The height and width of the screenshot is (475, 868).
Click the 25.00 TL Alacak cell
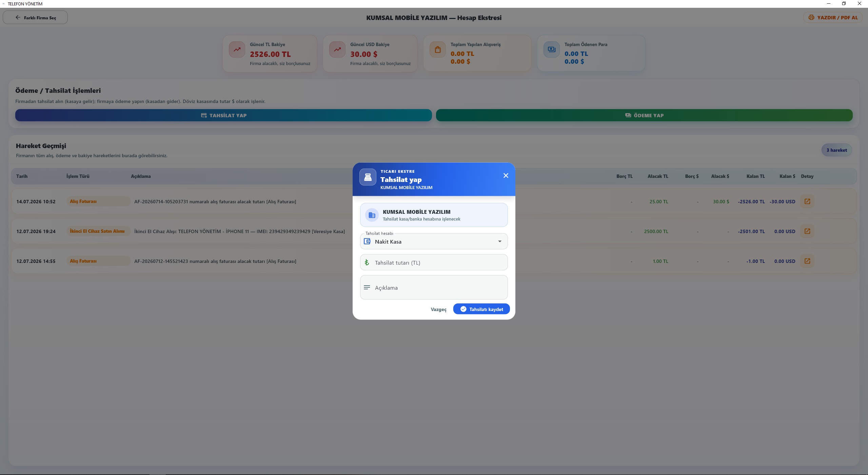[x=659, y=202]
